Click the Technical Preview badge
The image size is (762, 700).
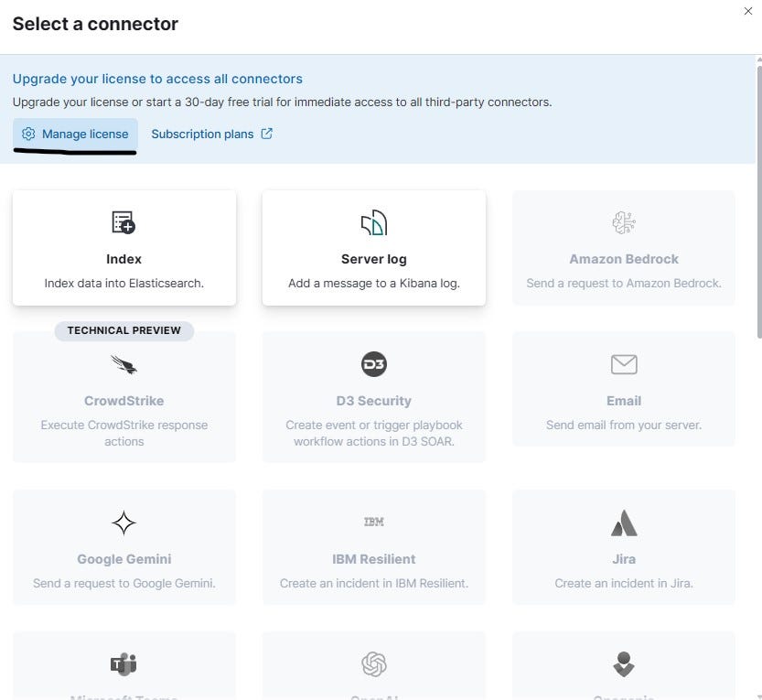tap(123, 330)
